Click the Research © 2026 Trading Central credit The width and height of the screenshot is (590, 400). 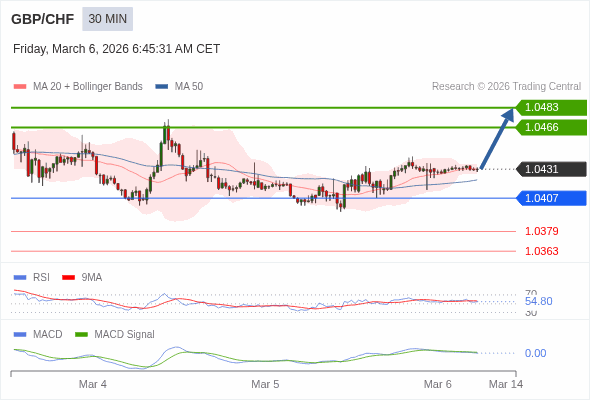(x=506, y=87)
